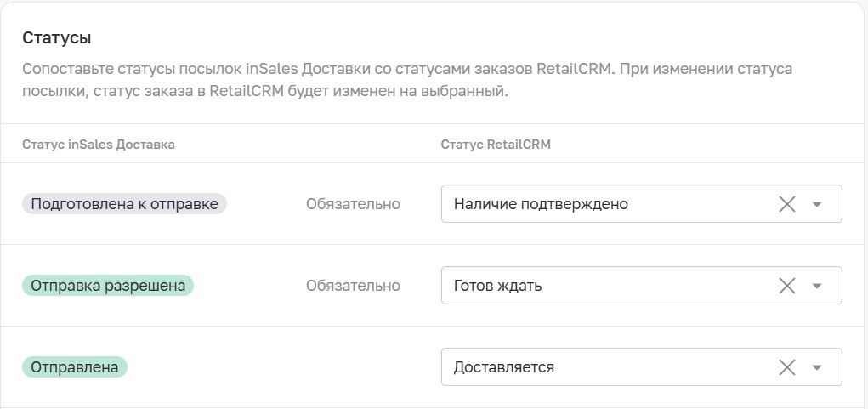Expand dropdown arrow next to Доставляется
The image size is (868, 409).
[816, 367]
